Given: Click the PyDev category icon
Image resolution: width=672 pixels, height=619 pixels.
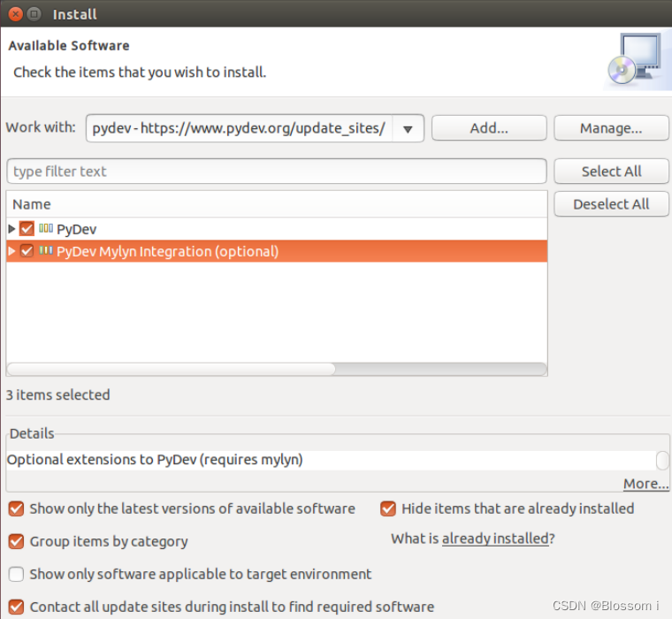Looking at the screenshot, I should [46, 228].
